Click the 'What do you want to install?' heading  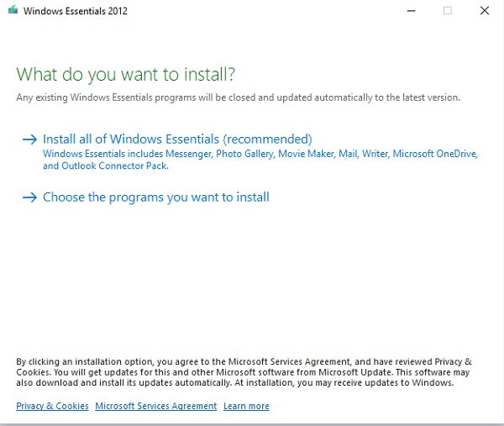click(x=126, y=75)
